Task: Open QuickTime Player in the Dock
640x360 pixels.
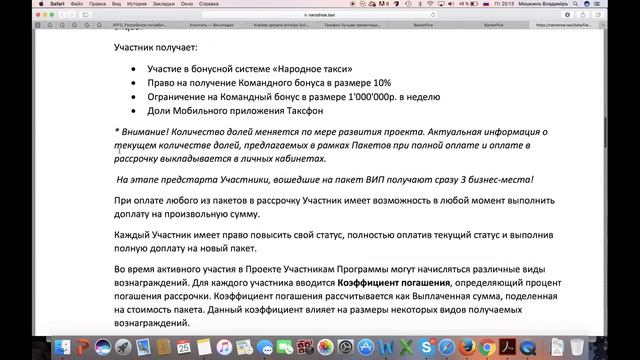Action: 528,347
